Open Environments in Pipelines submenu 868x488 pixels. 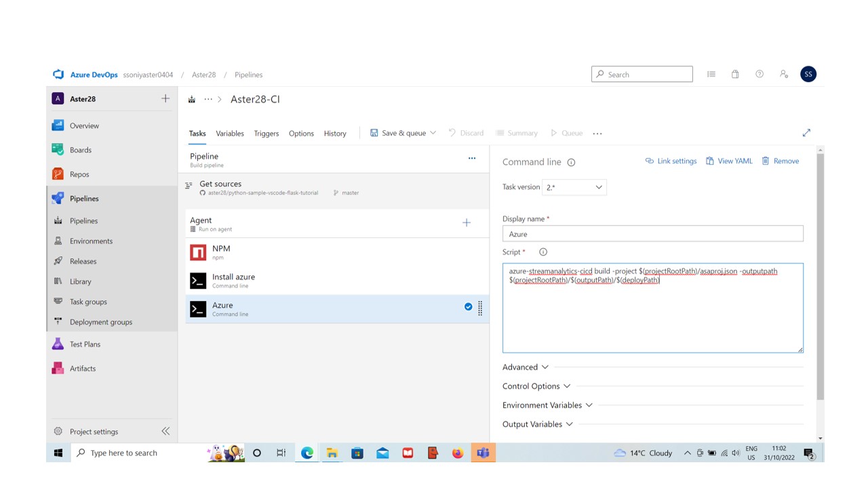[x=91, y=241]
